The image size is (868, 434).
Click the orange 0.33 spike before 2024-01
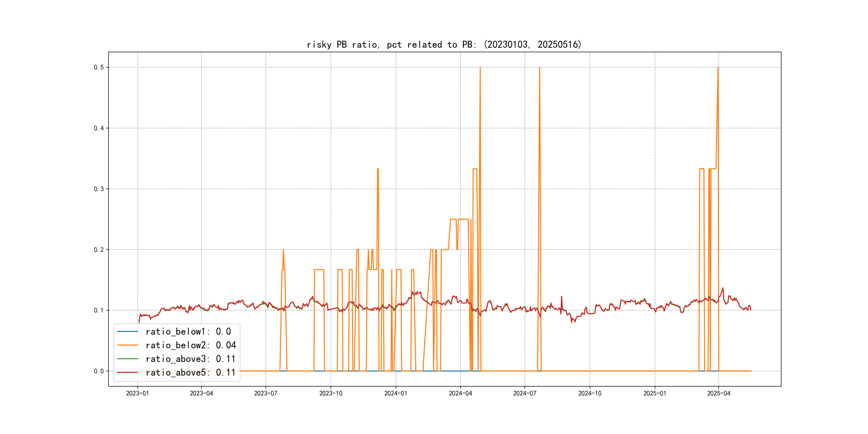(378, 169)
